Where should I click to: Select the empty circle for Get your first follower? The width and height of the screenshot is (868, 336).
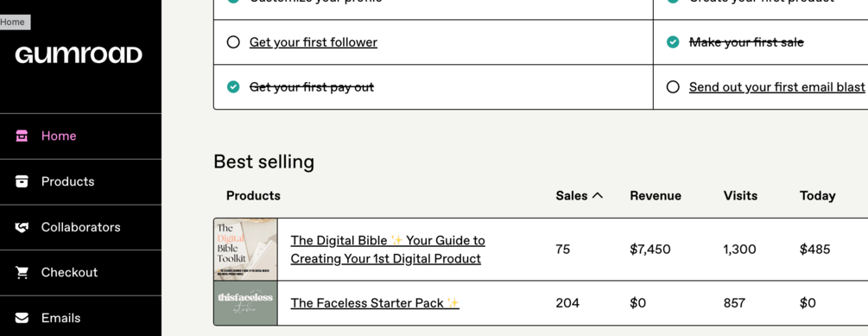point(233,42)
